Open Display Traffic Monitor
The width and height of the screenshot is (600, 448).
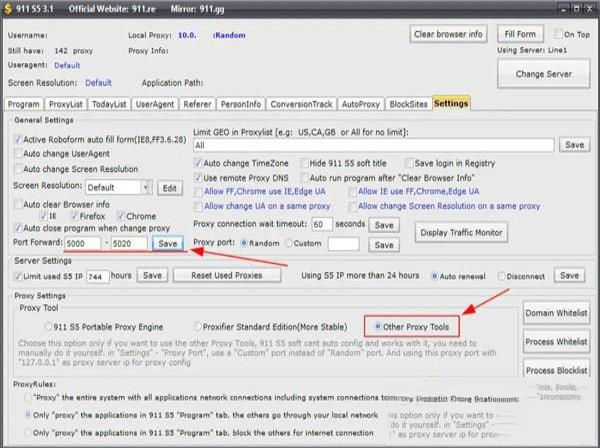click(x=463, y=232)
